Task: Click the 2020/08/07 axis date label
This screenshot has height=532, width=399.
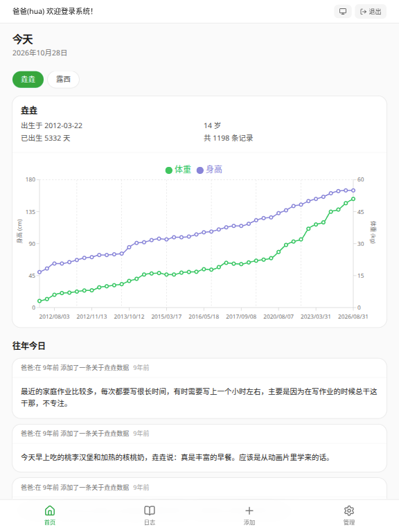Action: 278,317
